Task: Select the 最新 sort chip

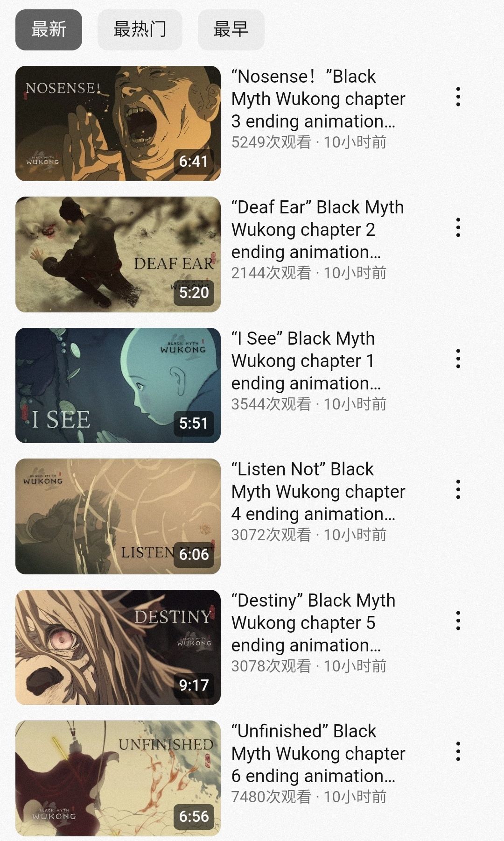Action: click(x=49, y=29)
